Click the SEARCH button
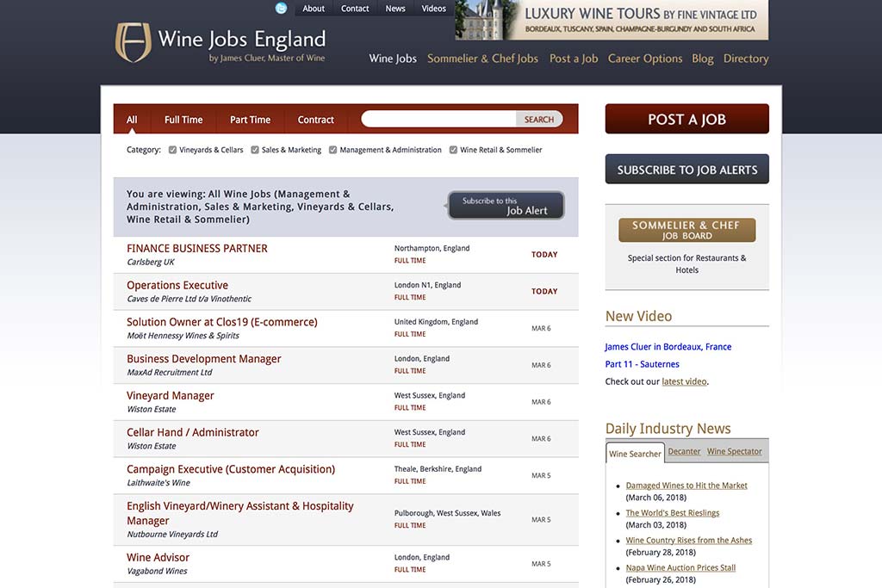 point(539,119)
